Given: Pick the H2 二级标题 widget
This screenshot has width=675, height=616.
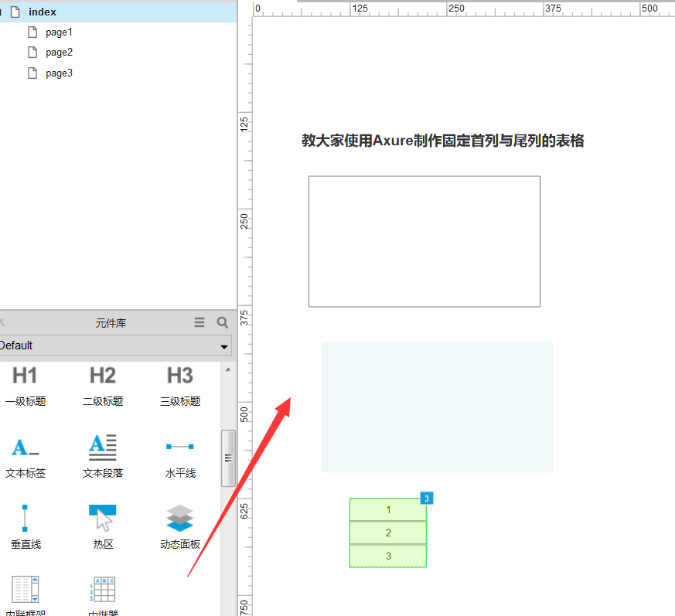Looking at the screenshot, I should [x=103, y=386].
